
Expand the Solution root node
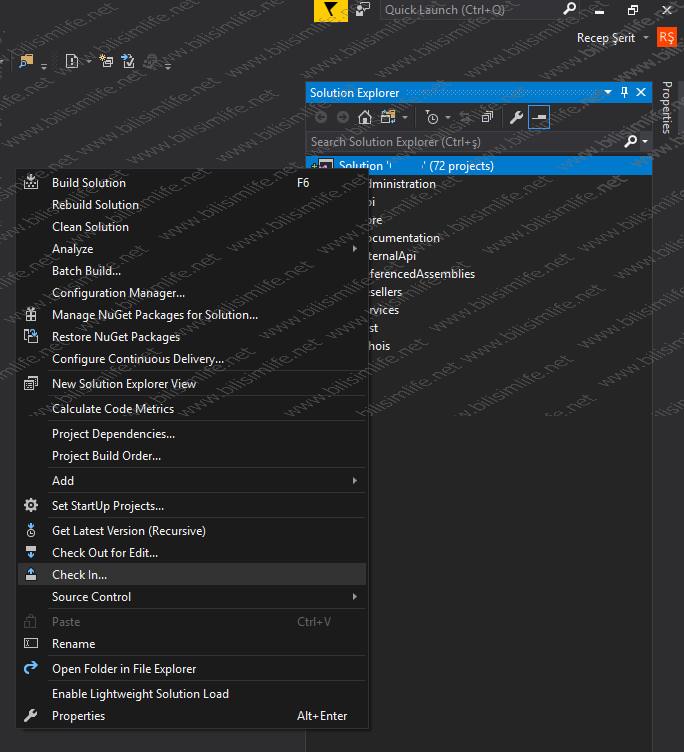(314, 166)
